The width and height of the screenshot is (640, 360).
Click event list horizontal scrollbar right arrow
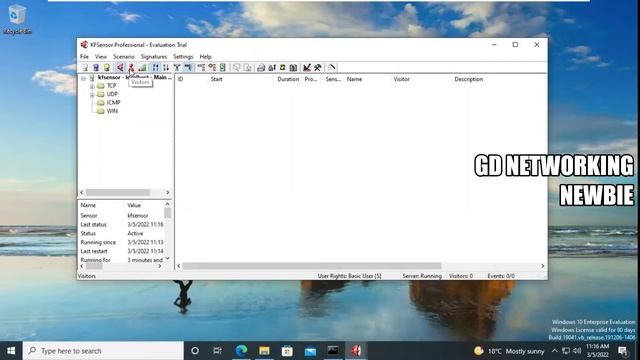point(542,266)
